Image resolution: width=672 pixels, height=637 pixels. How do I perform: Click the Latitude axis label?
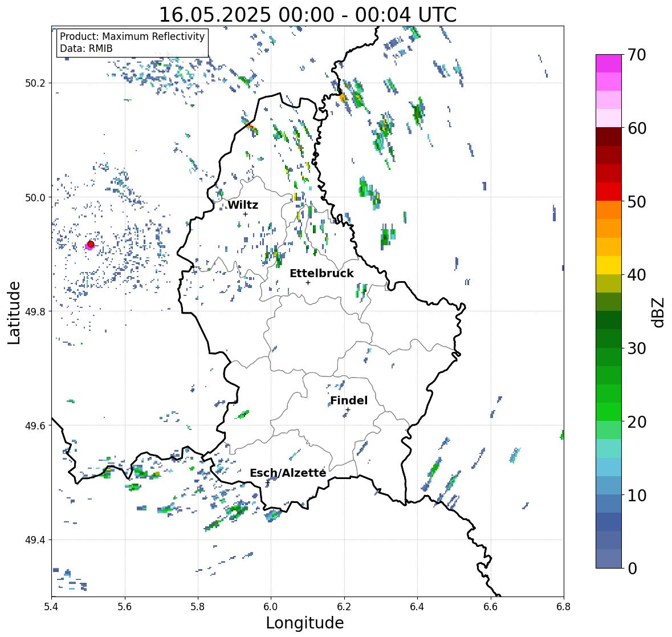click(14, 313)
